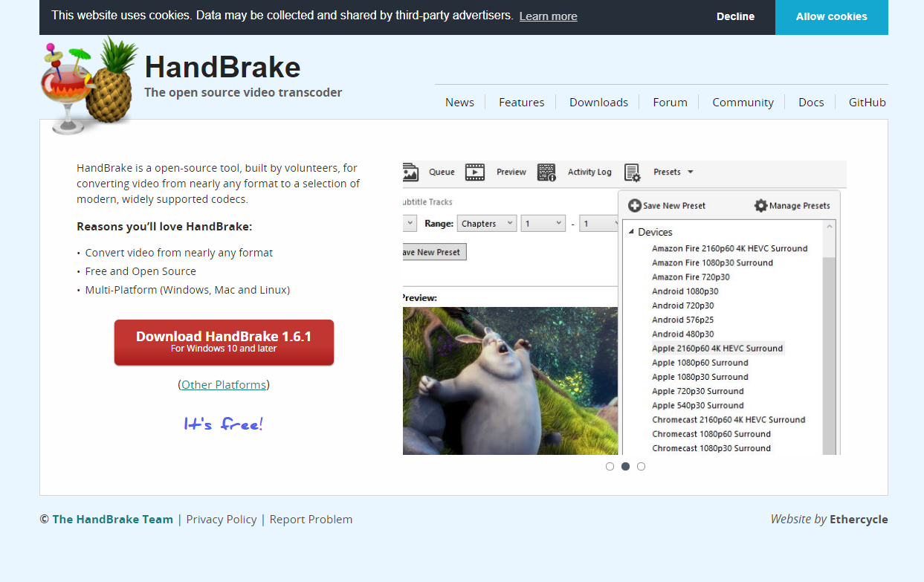Viewport: 924px width, 582px height.
Task: Open the Presets dropdown arrow
Action: click(x=690, y=172)
